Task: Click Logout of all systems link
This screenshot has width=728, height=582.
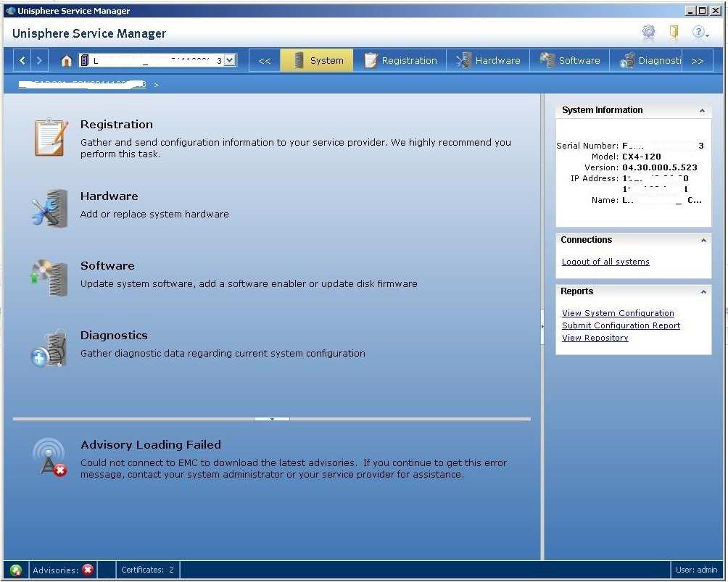Action: click(605, 262)
